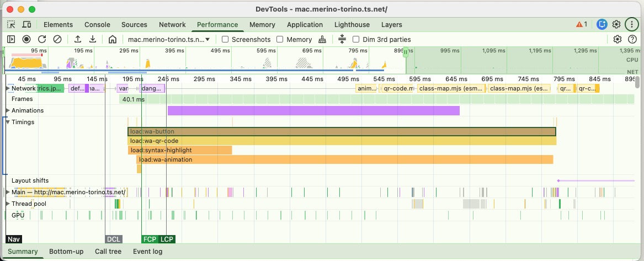Enable the Screenshots checkbox
Image resolution: width=644 pixels, height=261 pixels.
pos(225,39)
